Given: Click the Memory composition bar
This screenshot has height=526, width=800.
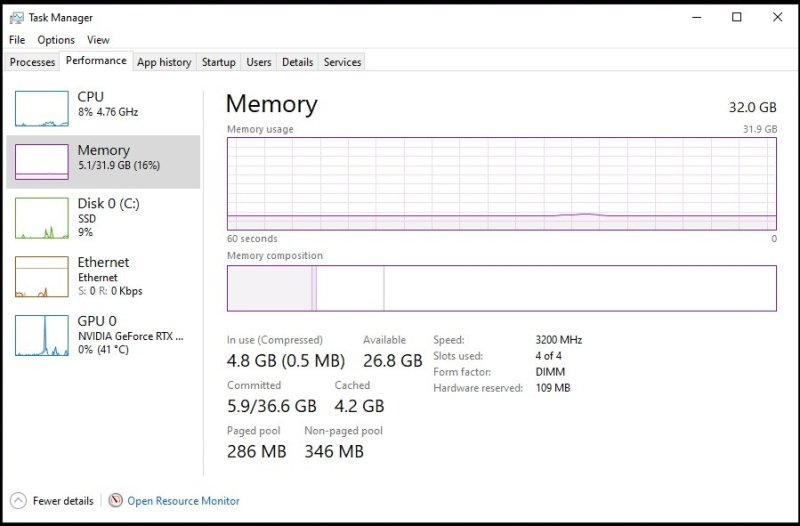Looking at the screenshot, I should coord(501,288).
